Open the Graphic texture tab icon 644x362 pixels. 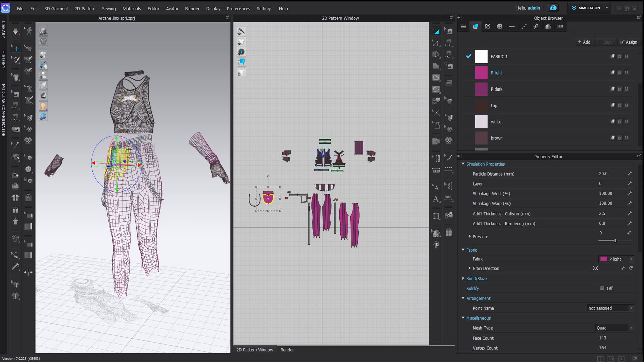(488, 27)
